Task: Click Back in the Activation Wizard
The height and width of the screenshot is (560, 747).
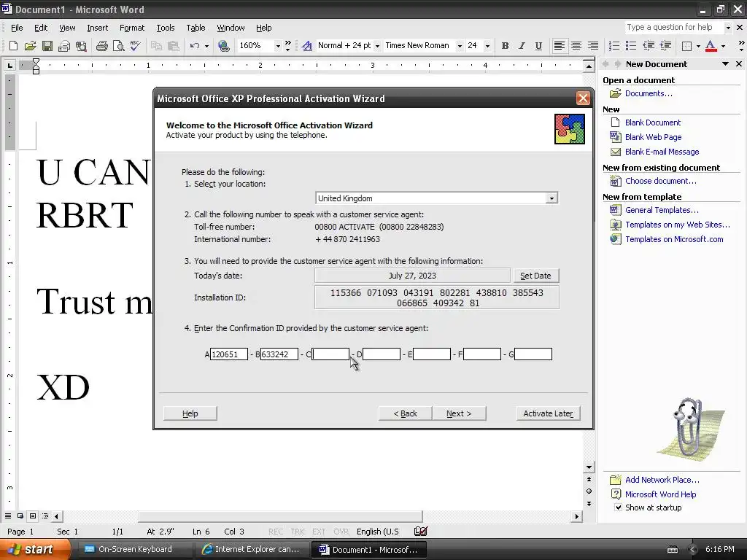Action: click(x=405, y=413)
